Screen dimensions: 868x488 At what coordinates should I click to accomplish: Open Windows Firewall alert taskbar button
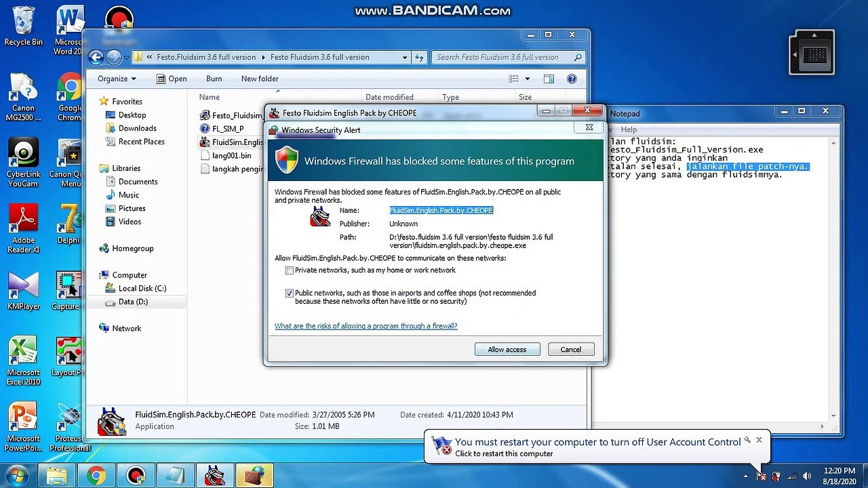click(254, 476)
